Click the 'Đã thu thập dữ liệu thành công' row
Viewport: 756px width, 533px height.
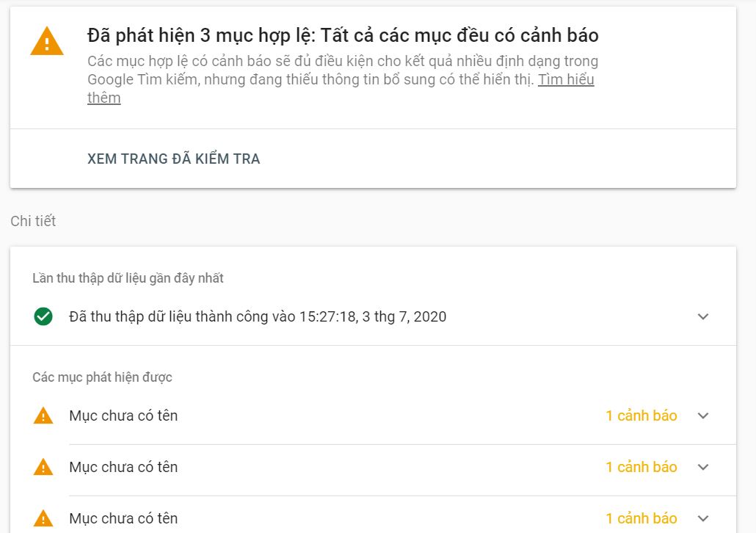(x=373, y=316)
